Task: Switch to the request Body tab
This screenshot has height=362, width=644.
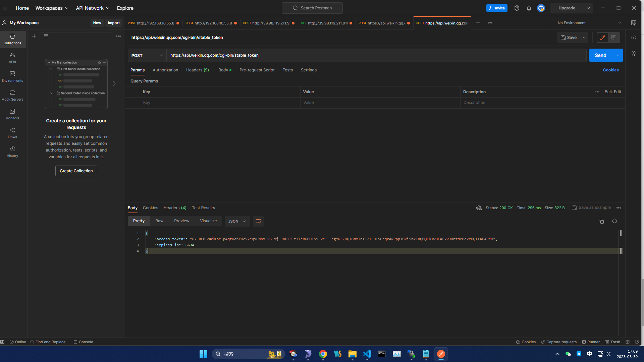Action: coord(225,70)
